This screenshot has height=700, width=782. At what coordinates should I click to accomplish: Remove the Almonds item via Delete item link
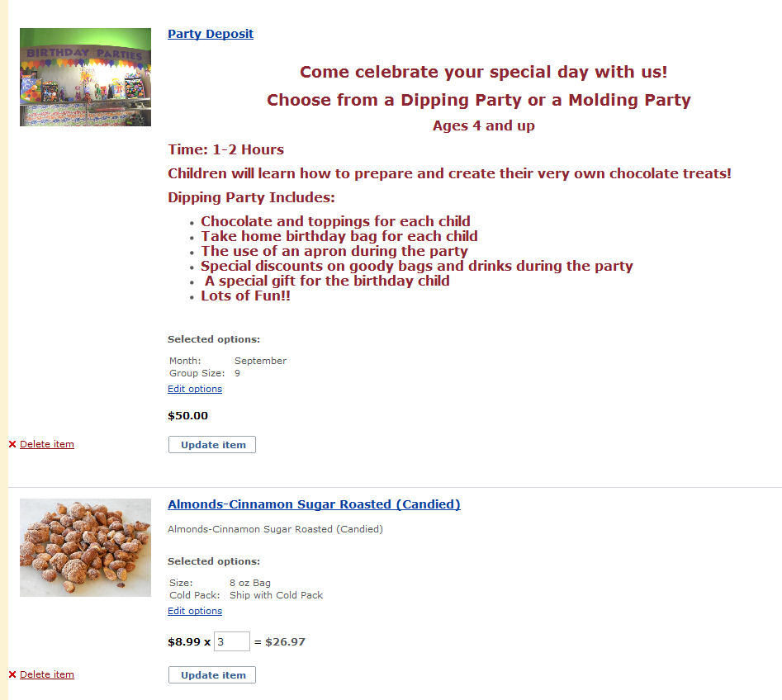point(47,674)
